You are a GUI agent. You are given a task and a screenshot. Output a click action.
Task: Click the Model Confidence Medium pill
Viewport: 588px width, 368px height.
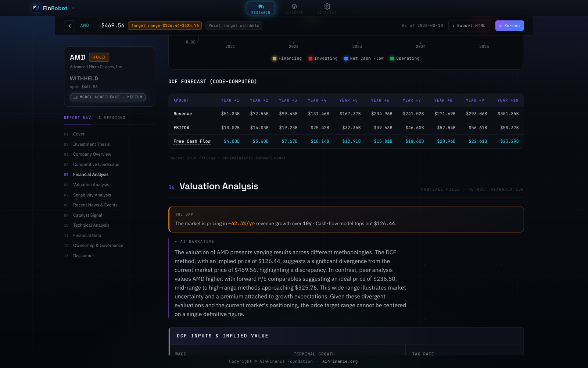[108, 97]
